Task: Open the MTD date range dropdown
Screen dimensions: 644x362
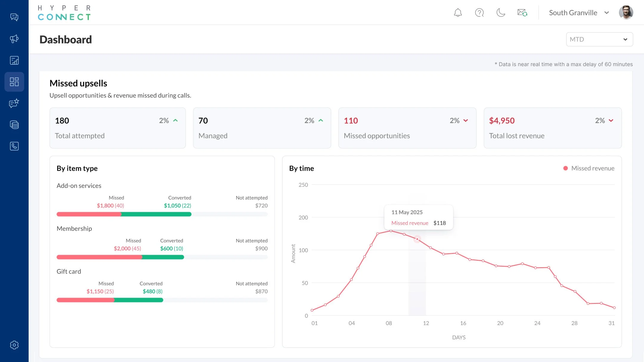Action: 599,39
